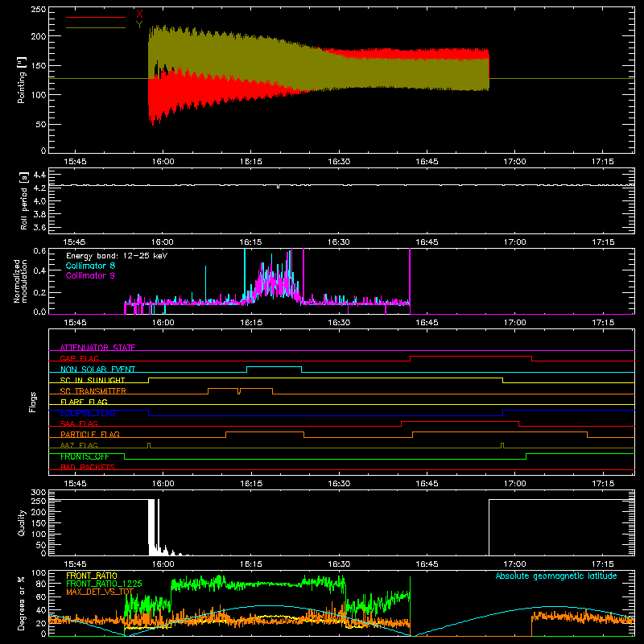Image resolution: width=644 pixels, height=644 pixels.
Task: Click the 50 tick on the Pointing axis
Action: coord(41,125)
